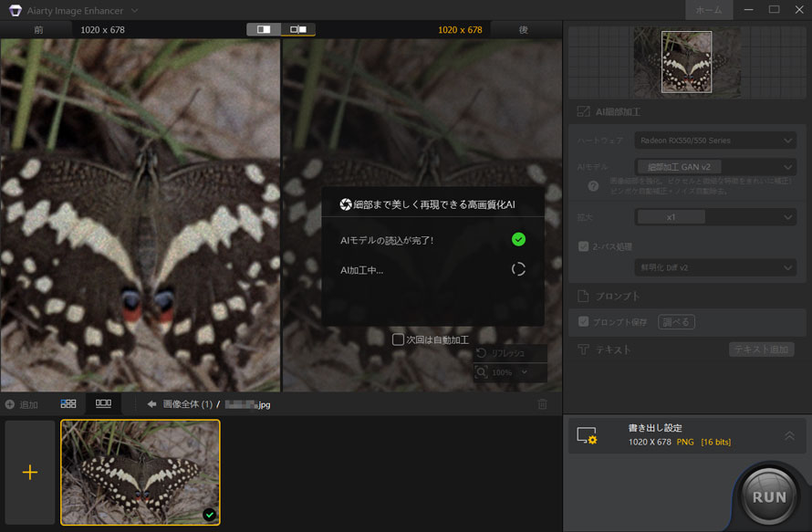Click the zoom magnifier icon at 100%
The height and width of the screenshot is (532, 812).
click(x=483, y=373)
